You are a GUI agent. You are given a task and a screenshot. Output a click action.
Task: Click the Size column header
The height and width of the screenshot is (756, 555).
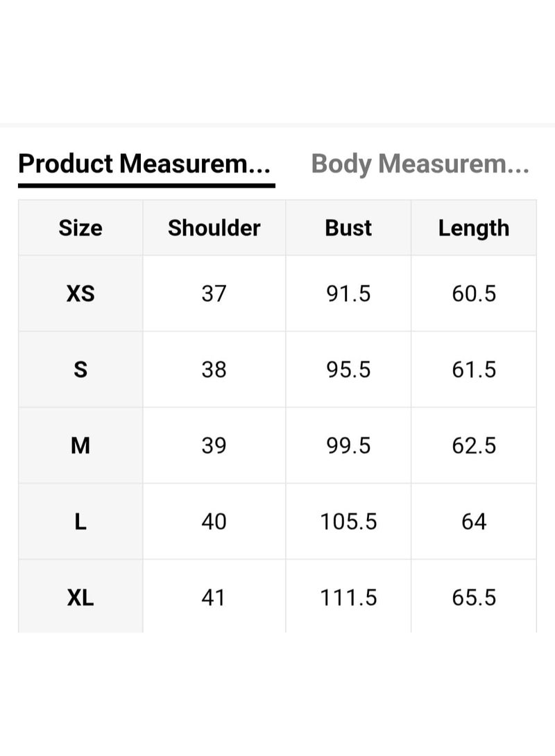tap(80, 228)
